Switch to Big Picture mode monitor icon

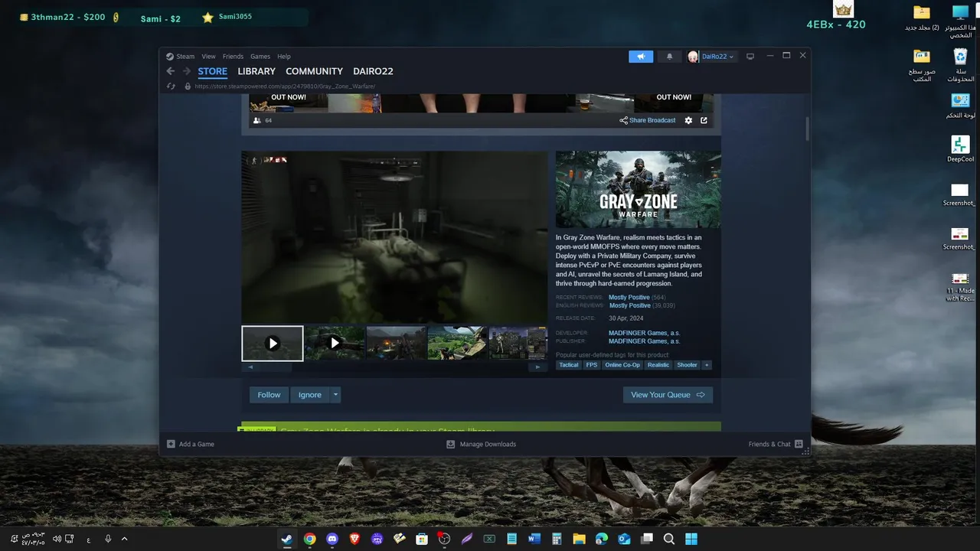point(750,57)
